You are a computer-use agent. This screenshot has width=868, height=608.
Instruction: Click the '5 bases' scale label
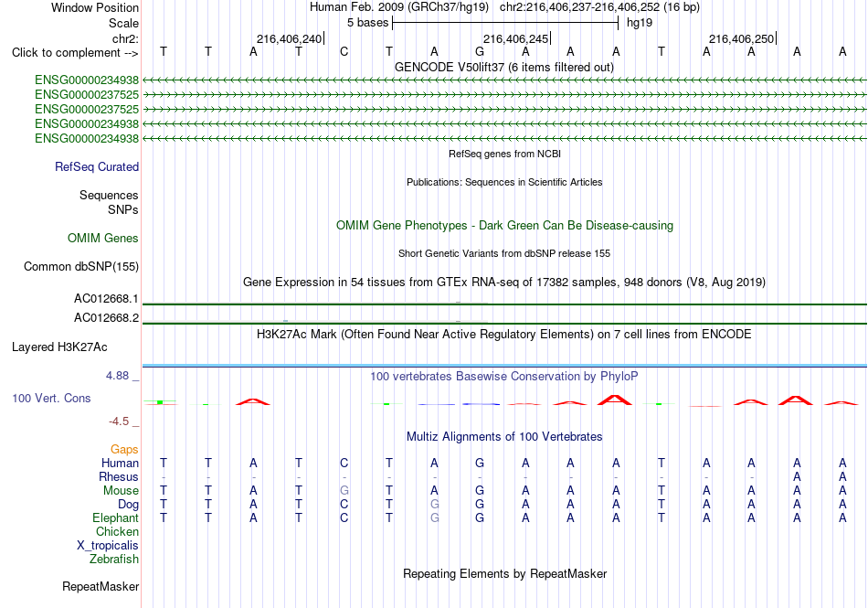pyautogui.click(x=367, y=23)
